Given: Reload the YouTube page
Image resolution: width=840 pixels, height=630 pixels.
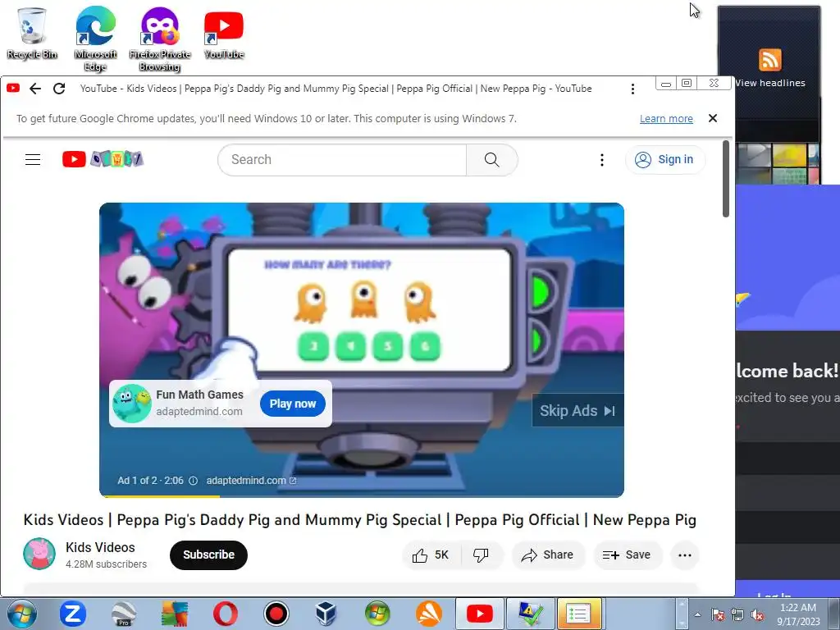Looking at the screenshot, I should (59, 89).
